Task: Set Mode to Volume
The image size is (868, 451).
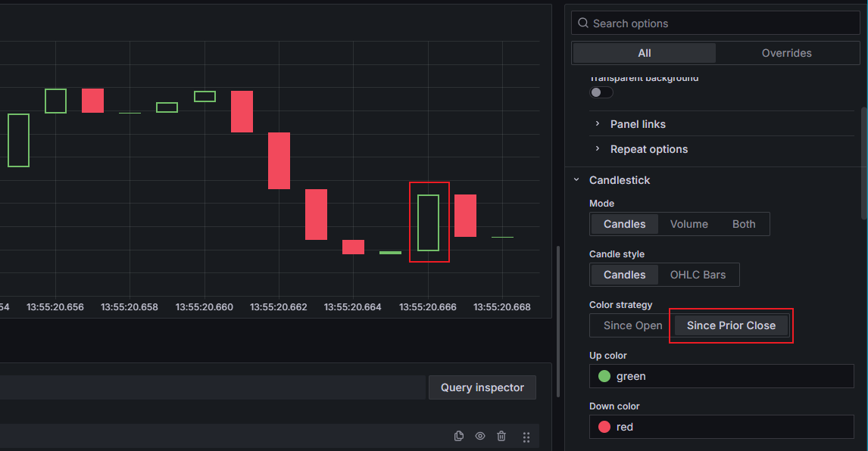Action: pyautogui.click(x=688, y=224)
